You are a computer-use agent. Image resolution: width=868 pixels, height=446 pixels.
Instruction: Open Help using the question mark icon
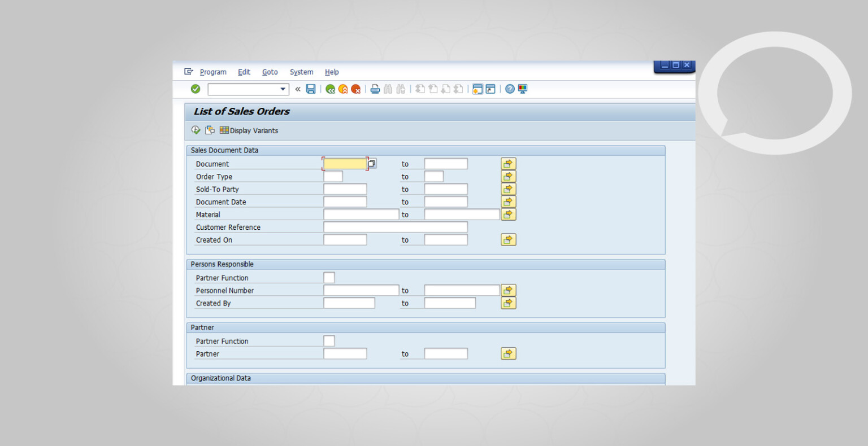[509, 89]
